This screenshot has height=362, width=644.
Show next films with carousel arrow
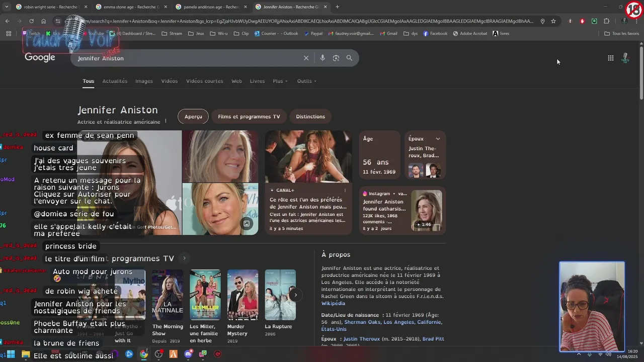click(x=296, y=295)
